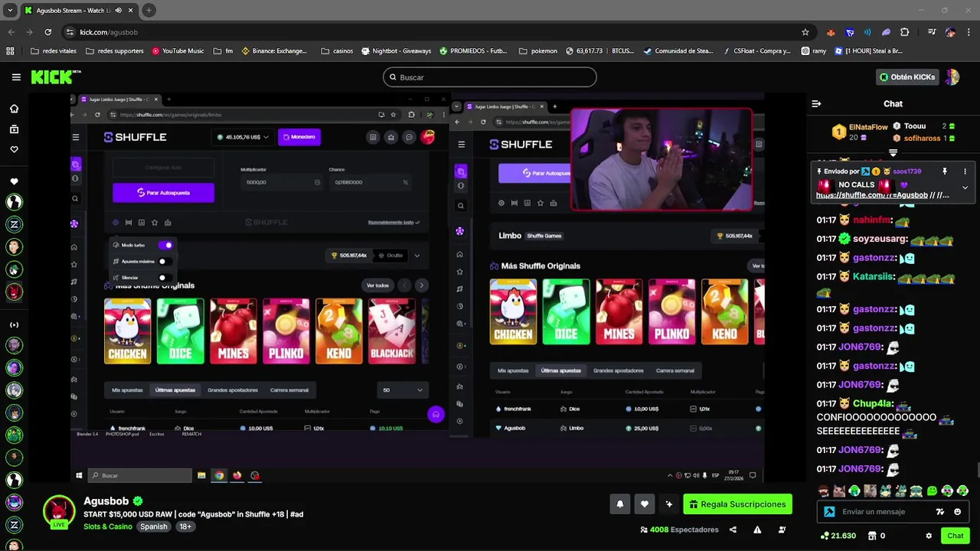
Task: Select Mis apuestas tab in left window
Action: tap(127, 390)
